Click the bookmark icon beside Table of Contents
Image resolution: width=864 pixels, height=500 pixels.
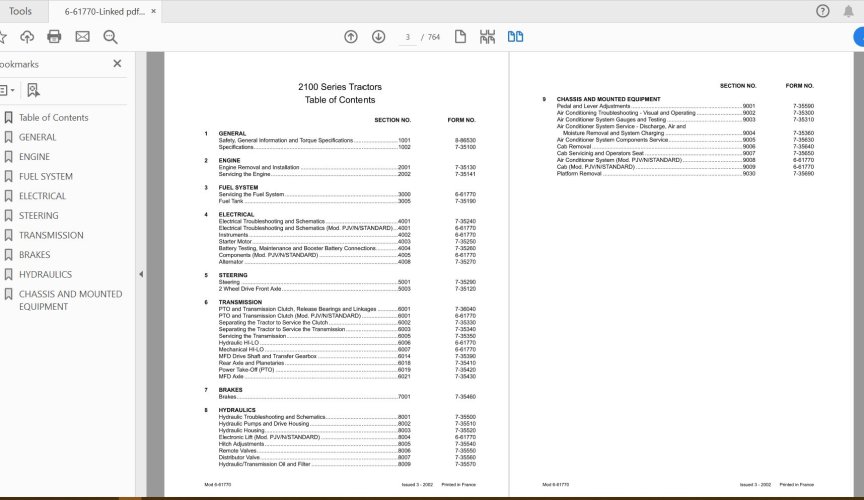point(8,117)
